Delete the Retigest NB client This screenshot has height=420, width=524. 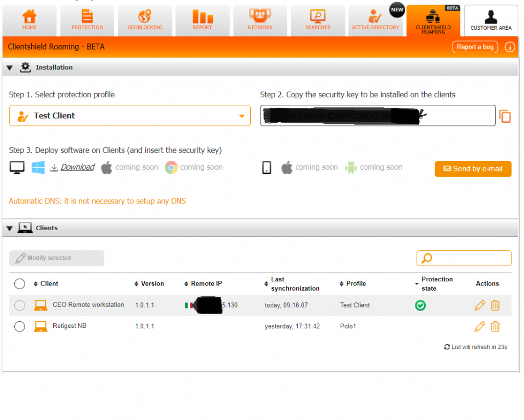[x=495, y=326]
